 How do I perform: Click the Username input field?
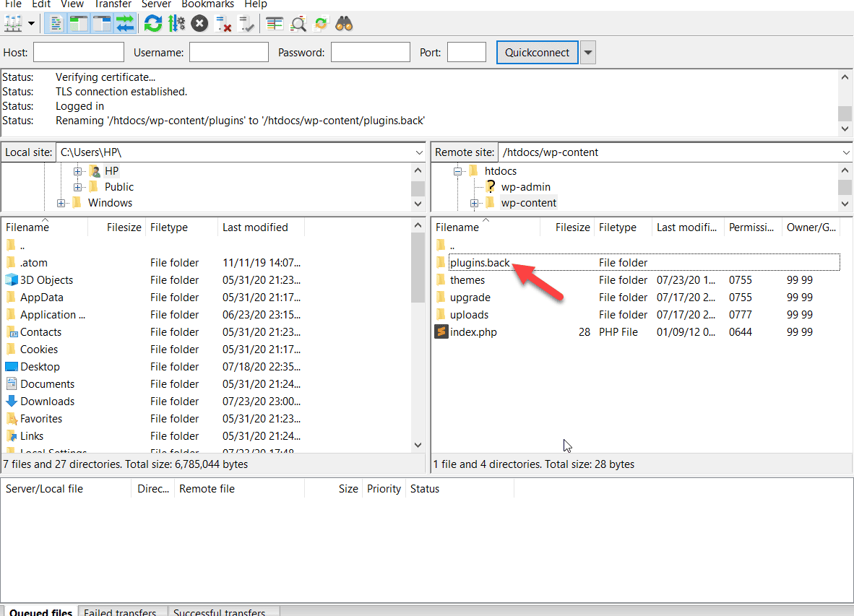(x=229, y=52)
